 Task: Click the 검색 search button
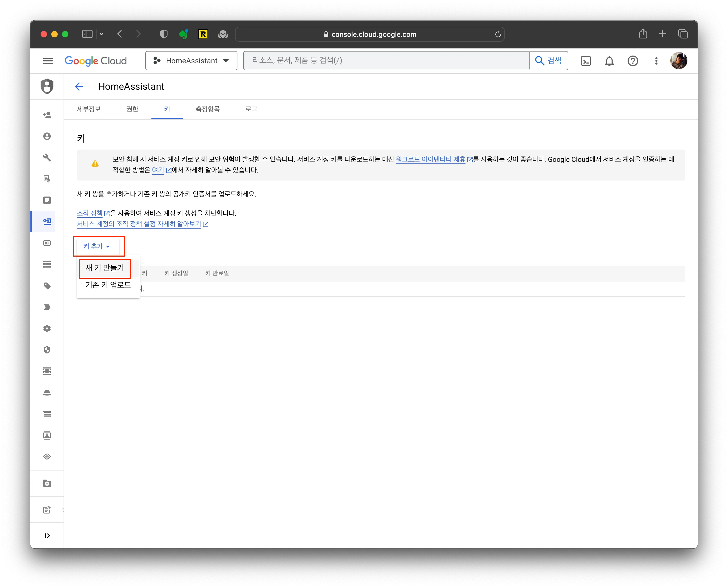[548, 61]
